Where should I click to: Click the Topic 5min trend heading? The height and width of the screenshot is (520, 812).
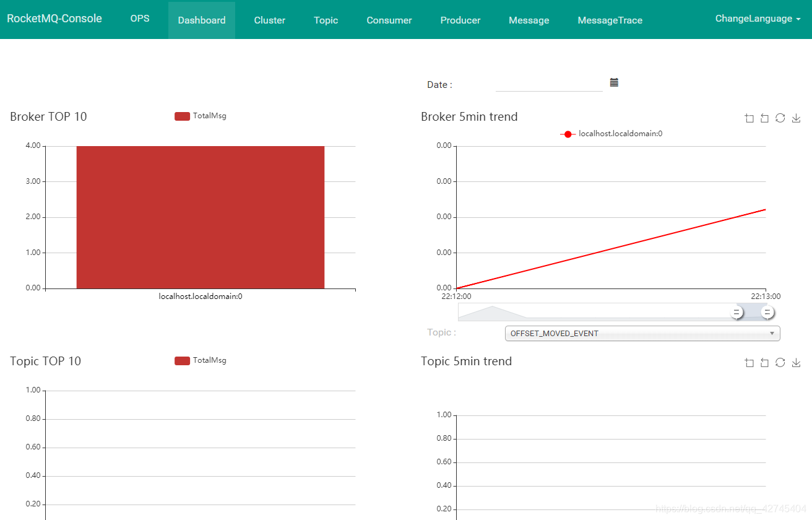[466, 361]
